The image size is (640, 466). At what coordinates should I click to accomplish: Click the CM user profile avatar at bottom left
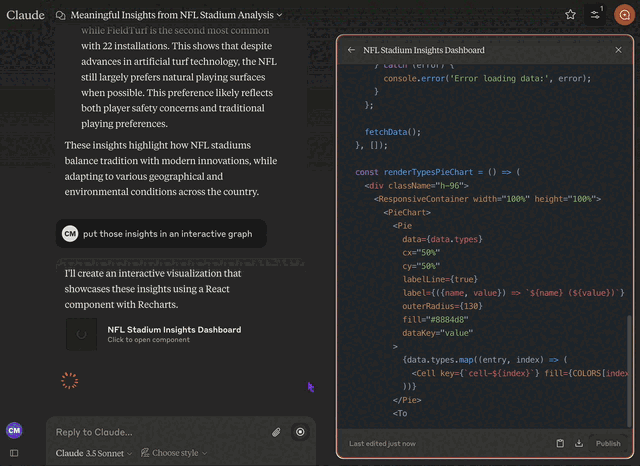tap(14, 430)
